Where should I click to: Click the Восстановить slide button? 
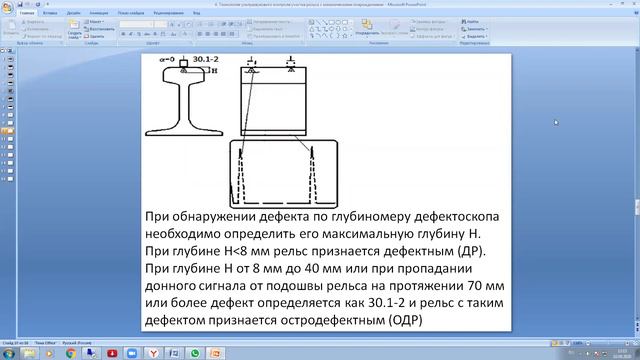tap(99, 29)
